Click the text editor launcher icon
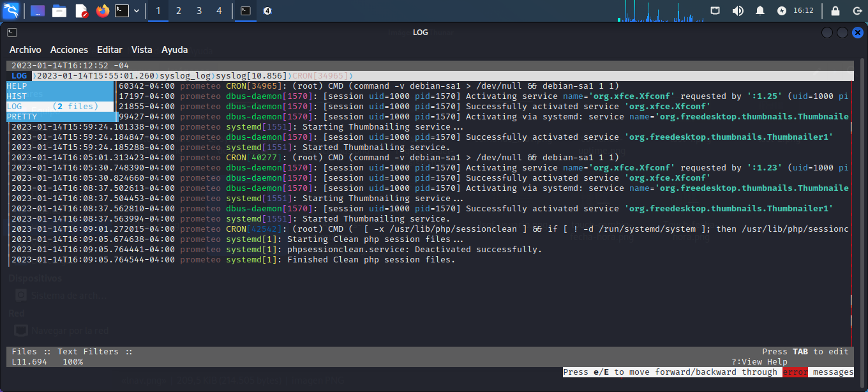The width and height of the screenshot is (868, 392). pyautogui.click(x=81, y=11)
